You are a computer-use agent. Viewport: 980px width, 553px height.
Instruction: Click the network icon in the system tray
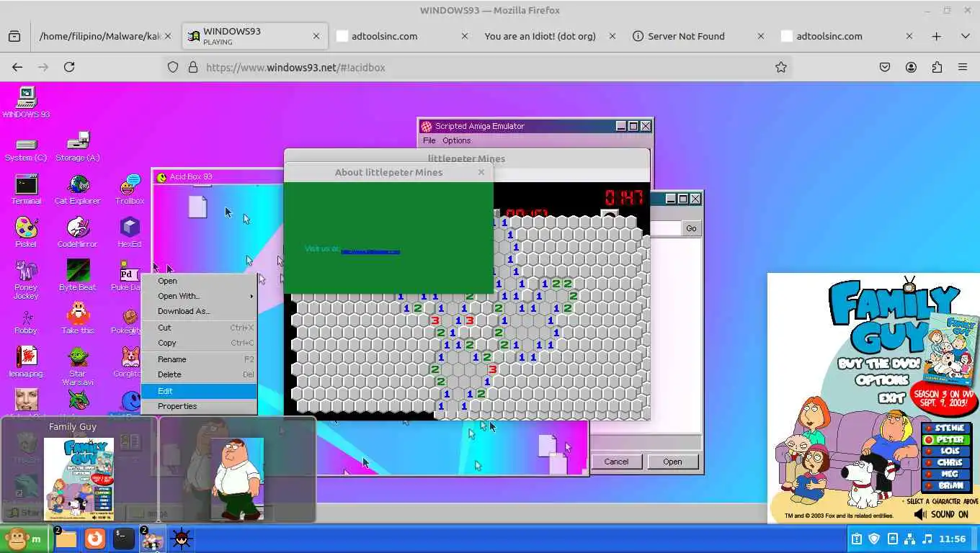pos(910,539)
